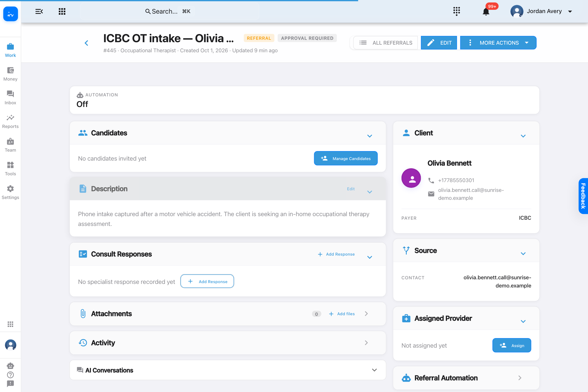The width and height of the screenshot is (588, 392).
Task: Focus the Search field
Action: 169,11
